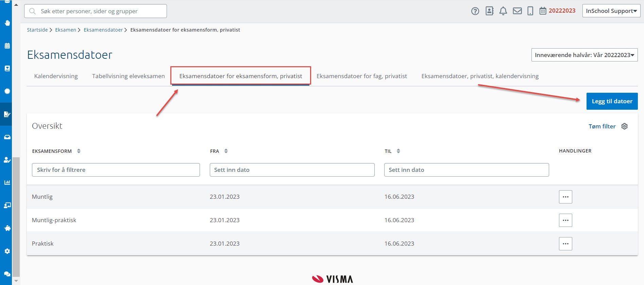Open actions menu for Muntlig row
644x285 pixels.
coord(565,197)
